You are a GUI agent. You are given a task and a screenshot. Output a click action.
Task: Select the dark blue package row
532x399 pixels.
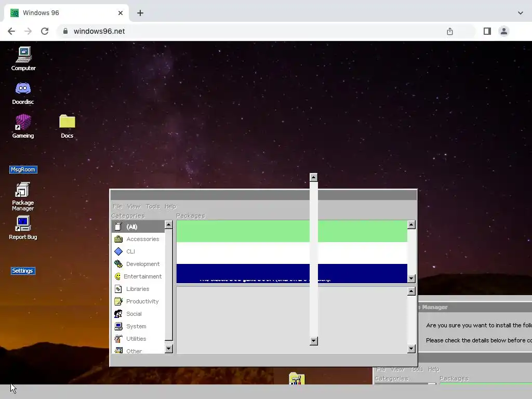(x=292, y=273)
